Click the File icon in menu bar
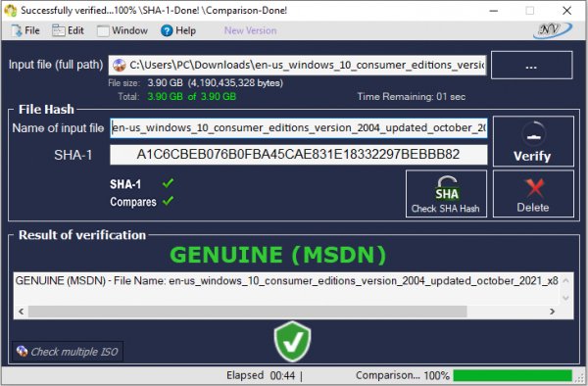 (17, 30)
